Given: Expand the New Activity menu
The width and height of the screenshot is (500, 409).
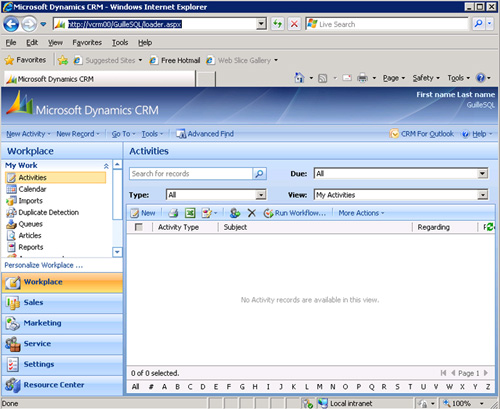Looking at the screenshot, I should click(28, 134).
